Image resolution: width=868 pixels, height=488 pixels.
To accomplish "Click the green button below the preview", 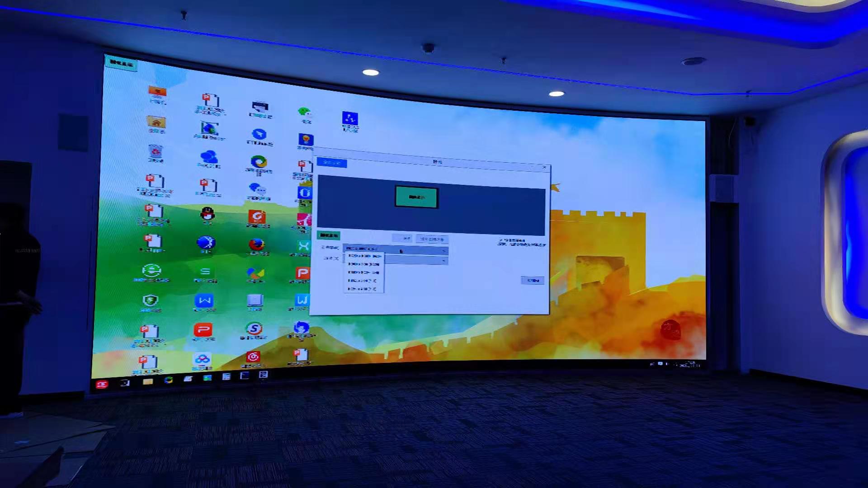I will tap(329, 235).
